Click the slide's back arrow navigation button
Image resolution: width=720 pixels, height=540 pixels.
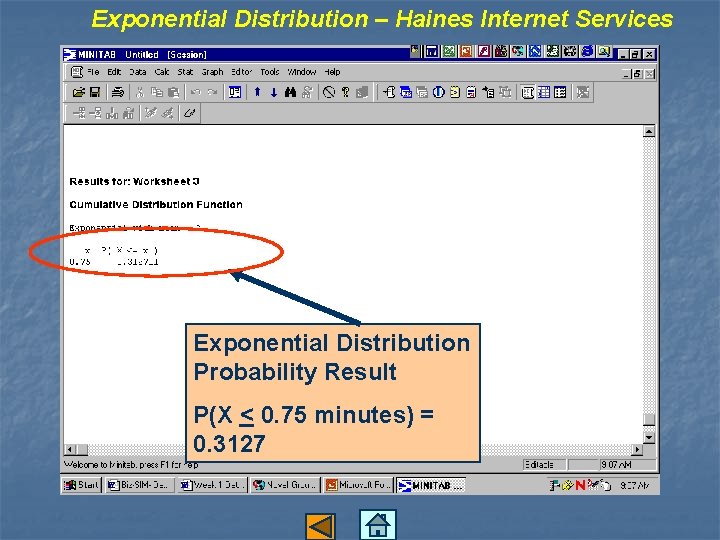321,526
